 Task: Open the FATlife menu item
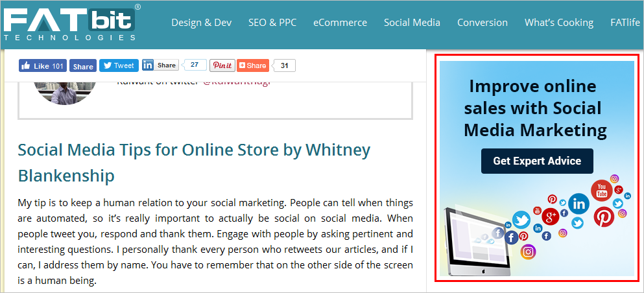626,23
